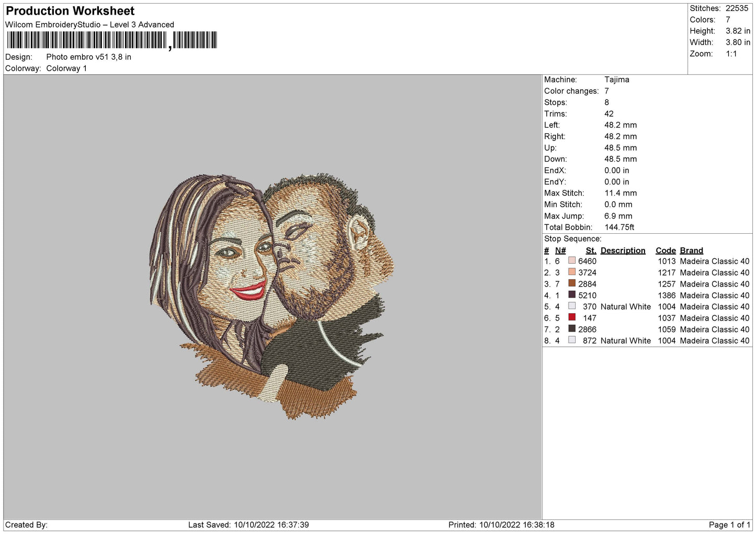The image size is (756, 534).
Task: Click thread code 1386
Action: coord(667,296)
